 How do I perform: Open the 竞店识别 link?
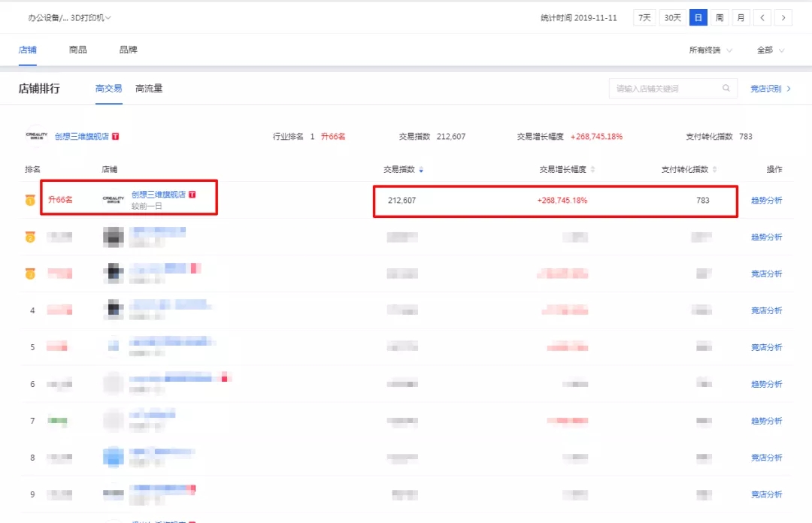click(771, 89)
